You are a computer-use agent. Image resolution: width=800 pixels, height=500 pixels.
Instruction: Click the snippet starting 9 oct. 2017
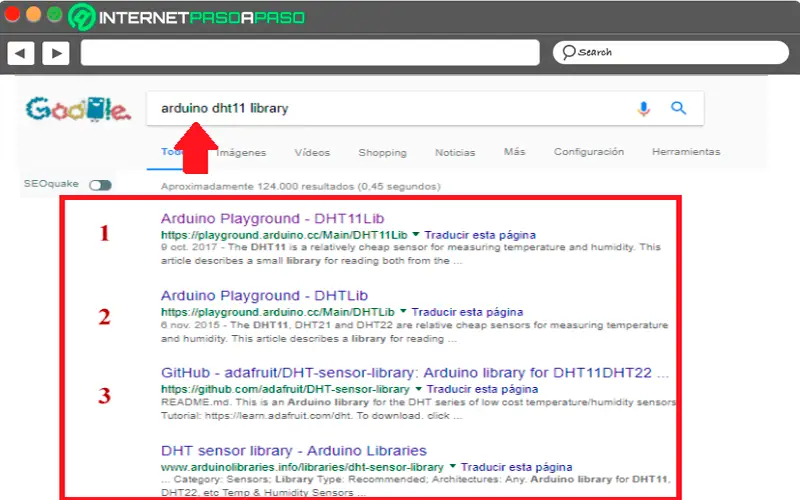[x=411, y=254]
